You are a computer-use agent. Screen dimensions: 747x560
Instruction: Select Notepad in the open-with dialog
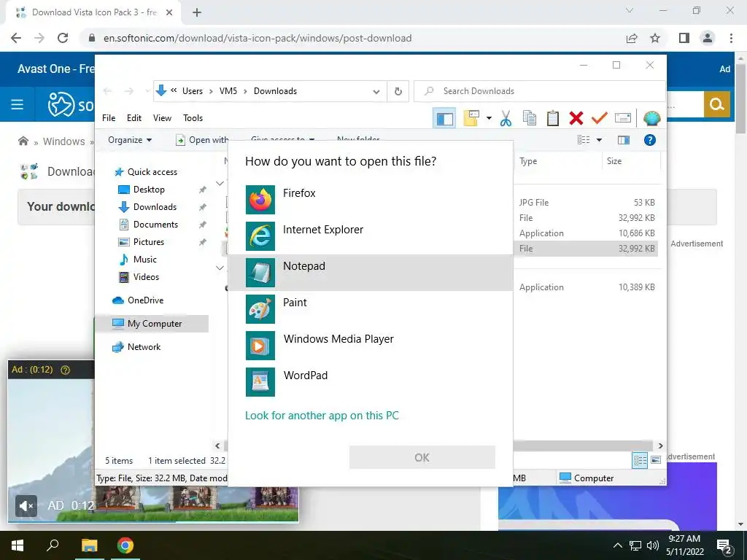(370, 273)
